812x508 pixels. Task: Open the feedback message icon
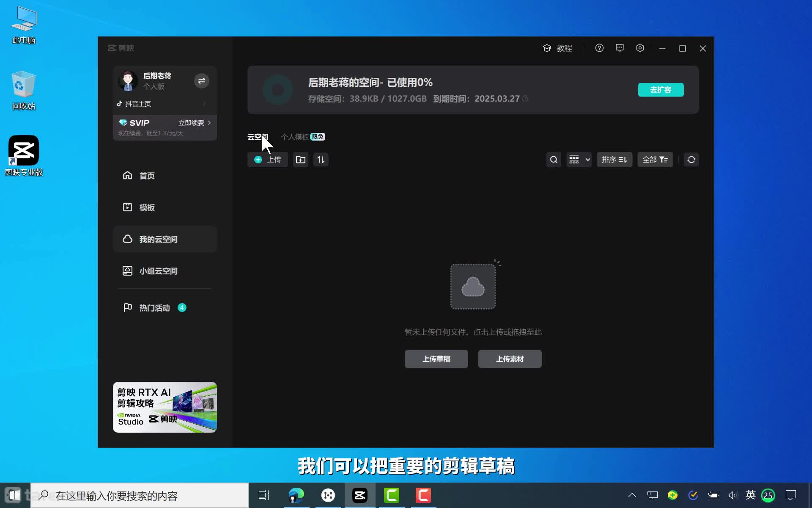[x=620, y=48]
